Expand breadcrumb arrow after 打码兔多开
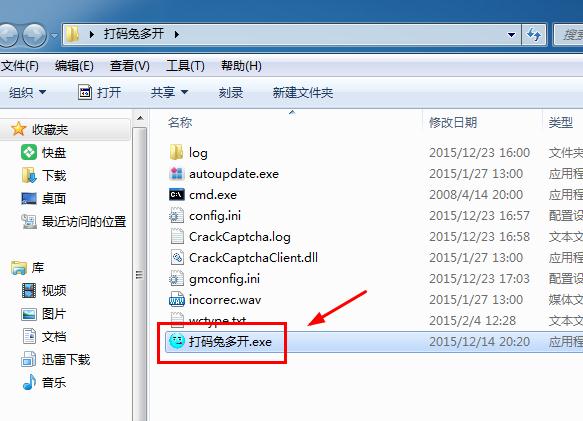The height and width of the screenshot is (421, 583). click(x=177, y=35)
